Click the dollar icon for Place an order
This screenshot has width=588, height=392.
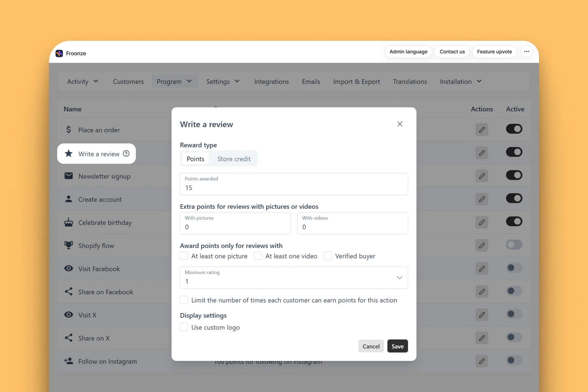click(x=69, y=130)
